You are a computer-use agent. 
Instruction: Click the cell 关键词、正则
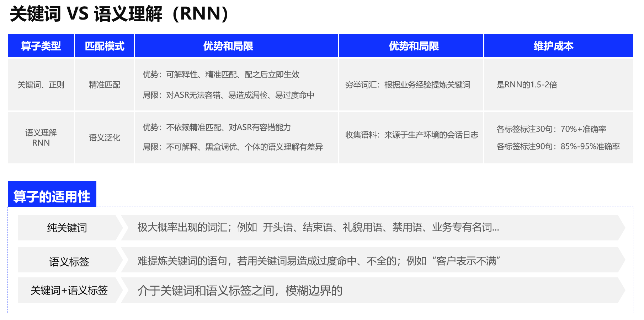pyautogui.click(x=41, y=85)
